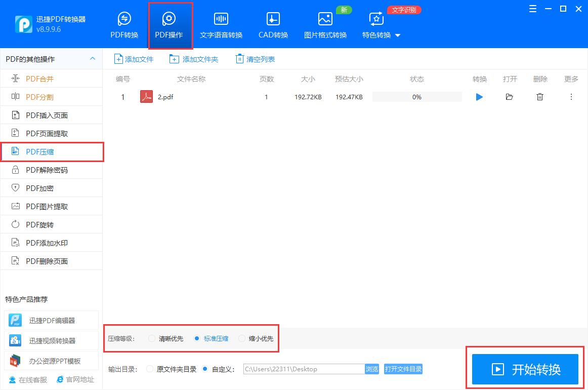Click the 0% progress bar for 2.pdf
The width and height of the screenshot is (588, 390).
(x=416, y=97)
